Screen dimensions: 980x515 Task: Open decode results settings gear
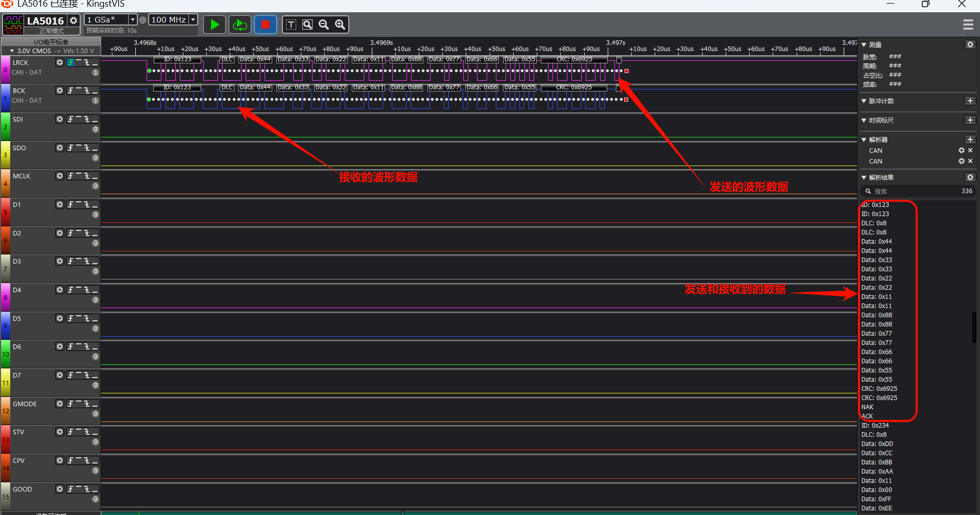coord(970,177)
